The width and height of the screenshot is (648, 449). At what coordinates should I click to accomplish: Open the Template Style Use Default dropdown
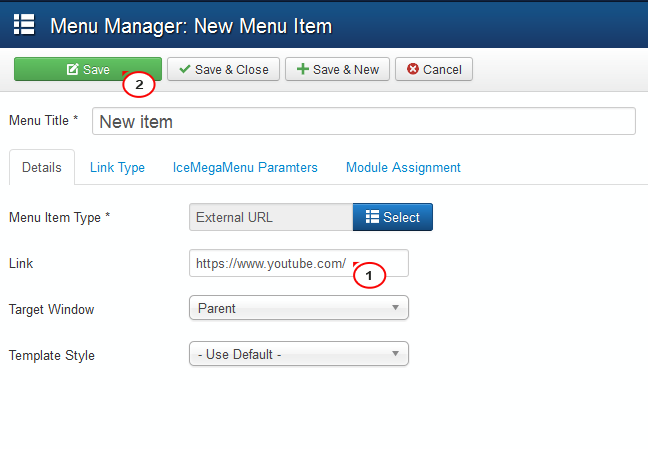(299, 353)
